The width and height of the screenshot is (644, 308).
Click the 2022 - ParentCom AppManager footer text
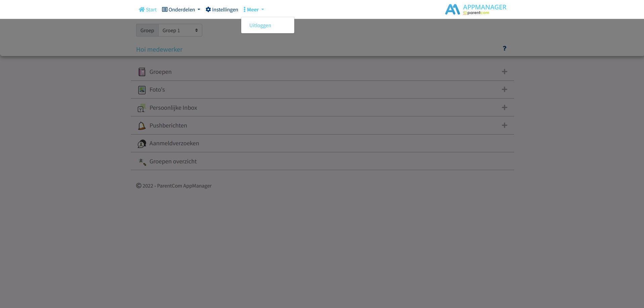point(177,186)
